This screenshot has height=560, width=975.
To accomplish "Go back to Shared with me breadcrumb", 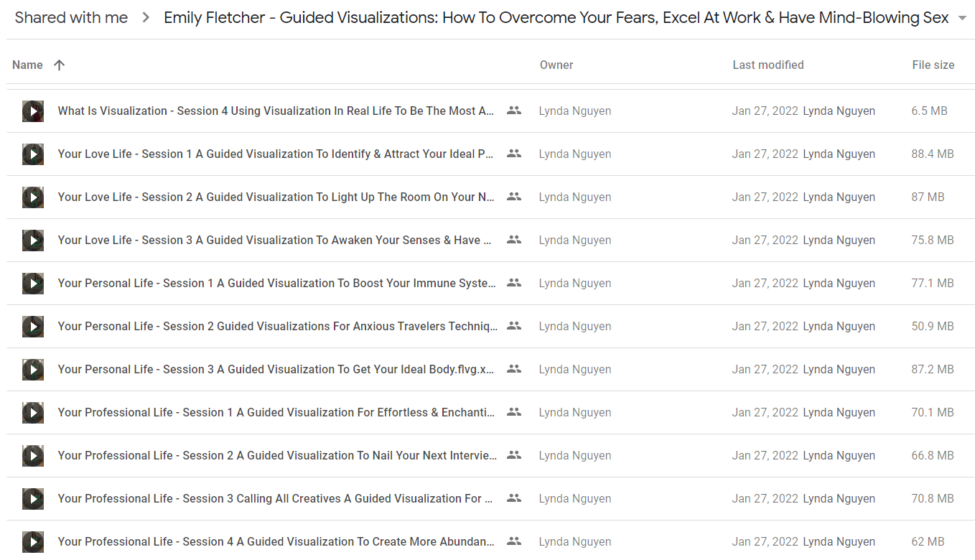I will (x=71, y=18).
